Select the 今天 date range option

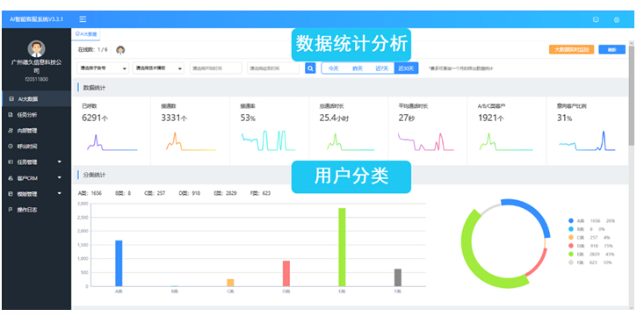pyautogui.click(x=333, y=68)
